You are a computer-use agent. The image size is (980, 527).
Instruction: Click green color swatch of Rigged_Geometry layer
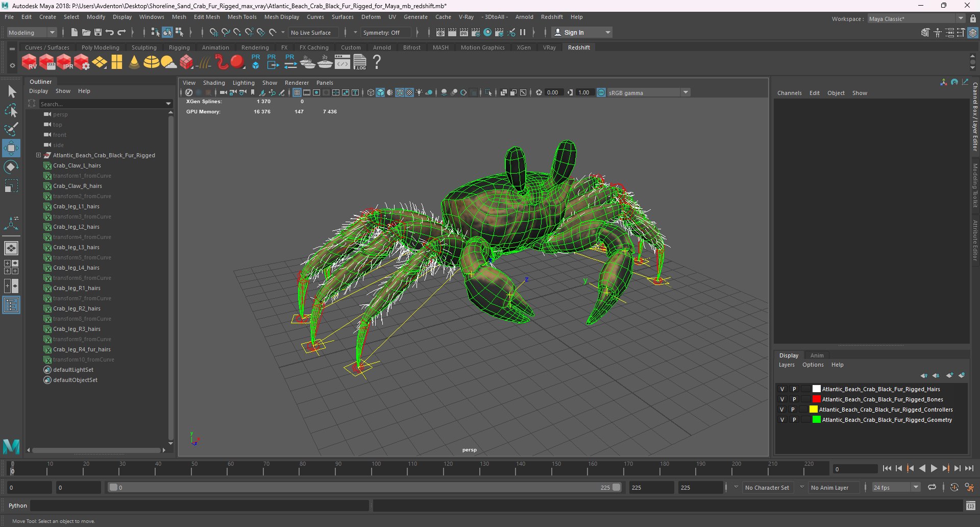click(816, 420)
